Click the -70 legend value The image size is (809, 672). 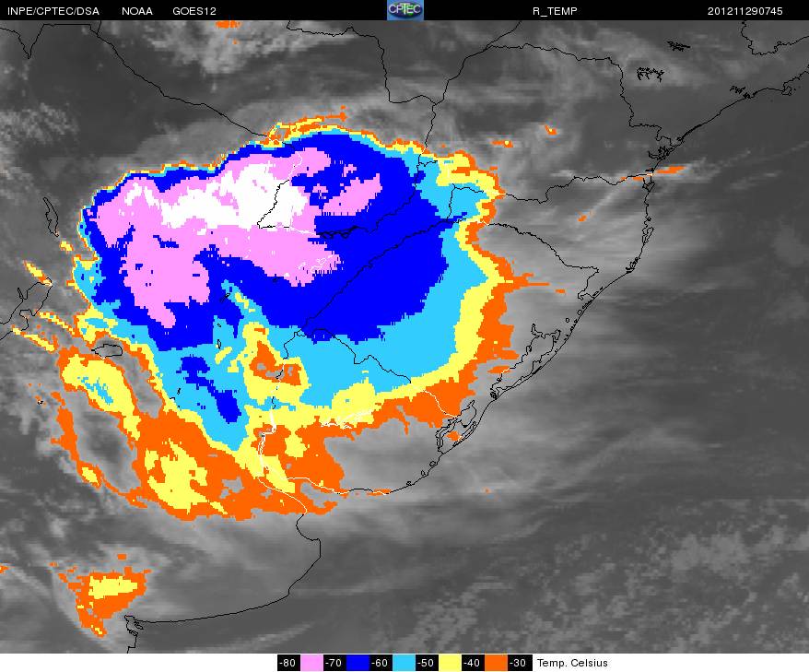click(x=334, y=663)
